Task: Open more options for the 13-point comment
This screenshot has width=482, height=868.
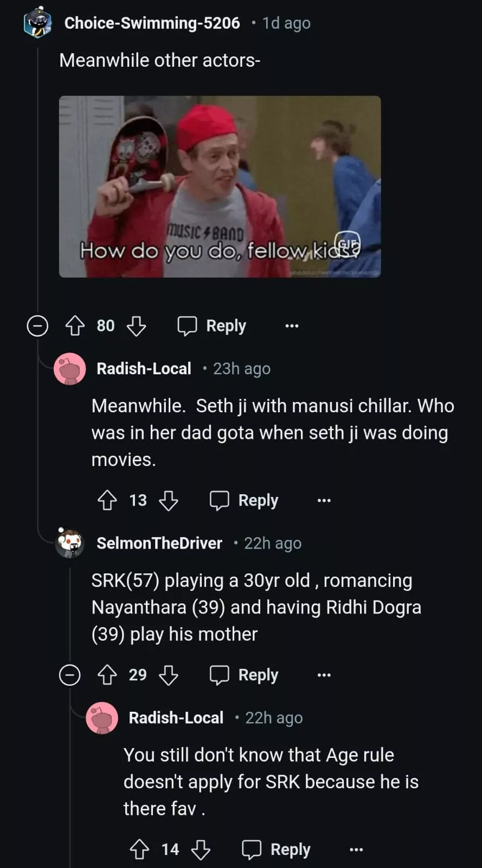Action: coord(324,500)
